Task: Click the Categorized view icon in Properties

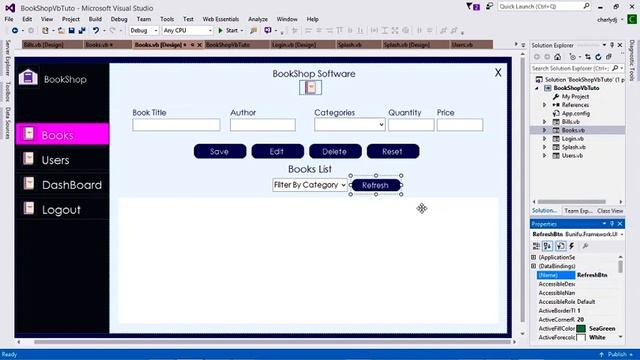Action: [x=536, y=246]
